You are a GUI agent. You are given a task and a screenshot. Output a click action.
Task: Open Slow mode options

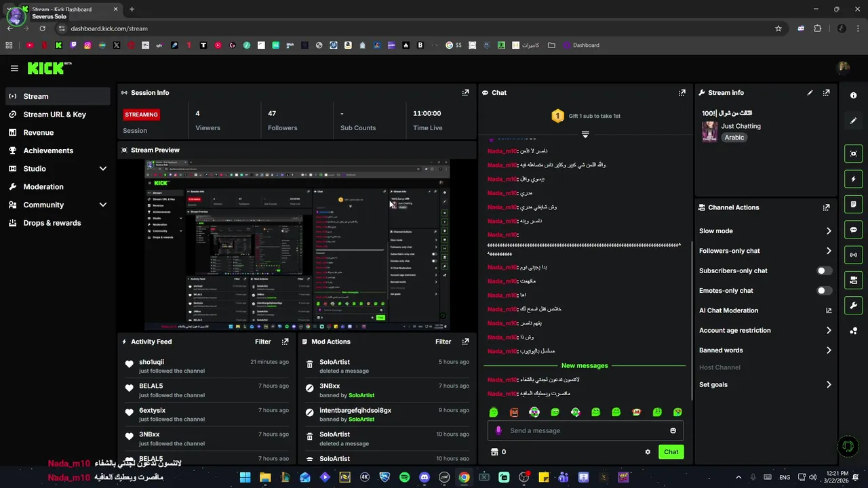(765, 231)
